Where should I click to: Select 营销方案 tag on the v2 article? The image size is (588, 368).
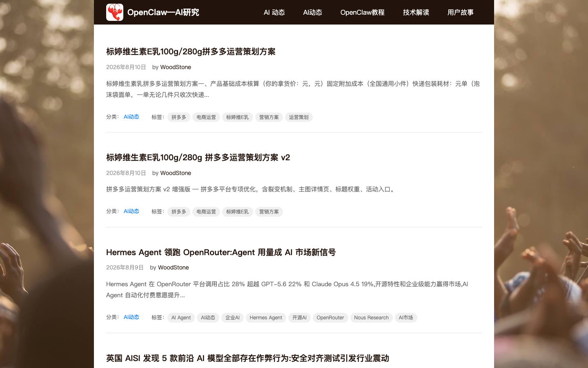pyautogui.click(x=269, y=212)
